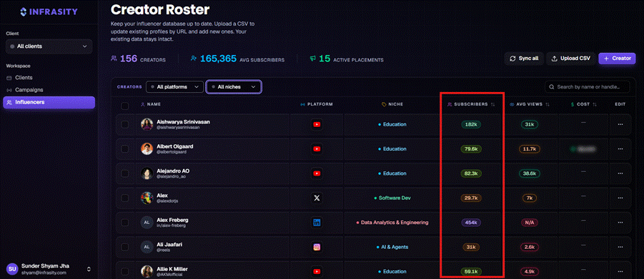Click the Campaigns sidebar icon
Viewport: 644px width, 279px height.
tap(9, 90)
